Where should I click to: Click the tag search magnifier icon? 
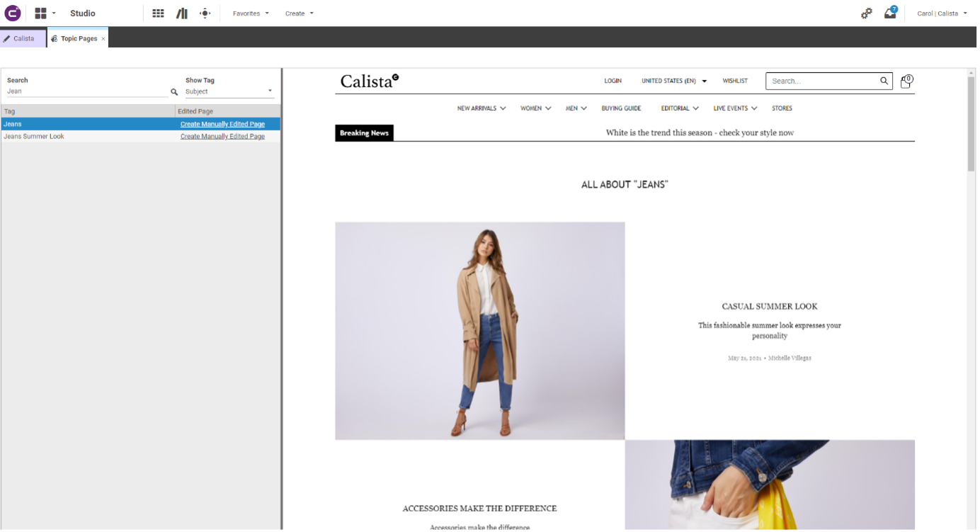174,92
